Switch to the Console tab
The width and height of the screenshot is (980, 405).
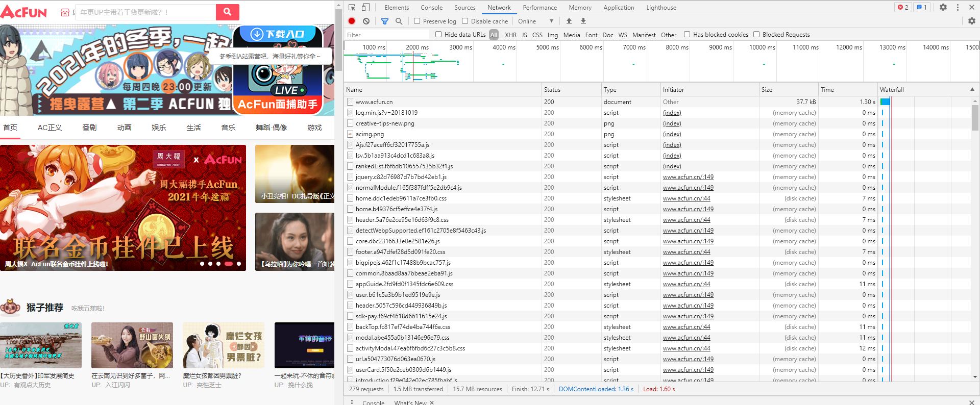(x=431, y=7)
